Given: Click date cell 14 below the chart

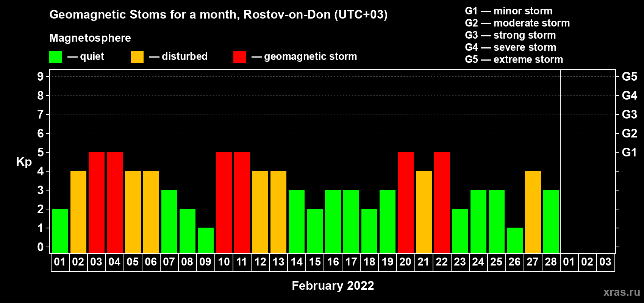Looking at the screenshot, I should click(297, 262).
